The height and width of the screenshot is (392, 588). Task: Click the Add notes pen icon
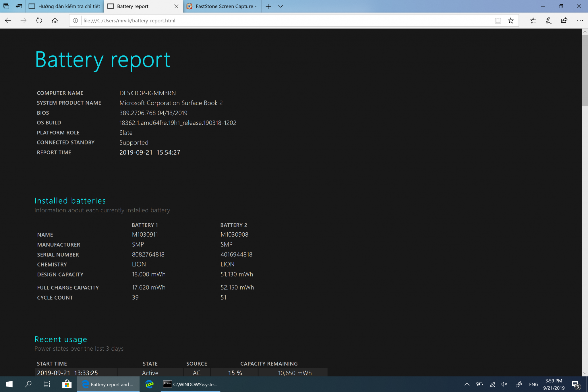549,20
